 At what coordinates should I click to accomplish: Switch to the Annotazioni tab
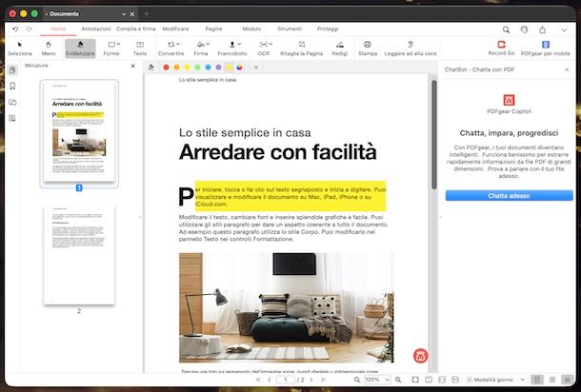[x=96, y=29]
